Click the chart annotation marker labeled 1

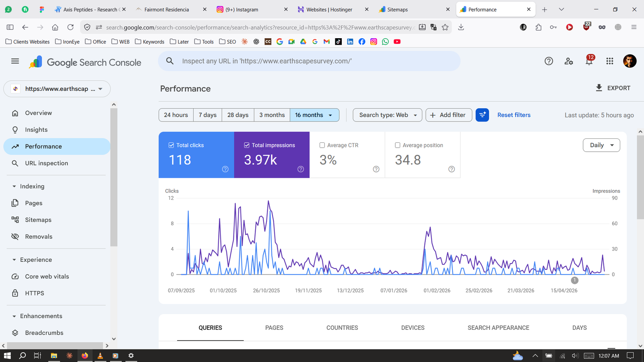click(575, 280)
